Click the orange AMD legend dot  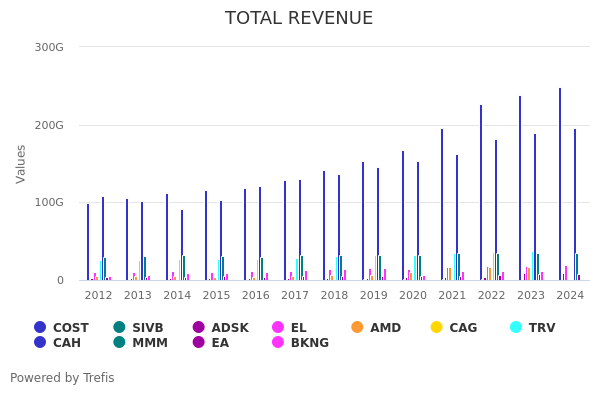pos(358,328)
